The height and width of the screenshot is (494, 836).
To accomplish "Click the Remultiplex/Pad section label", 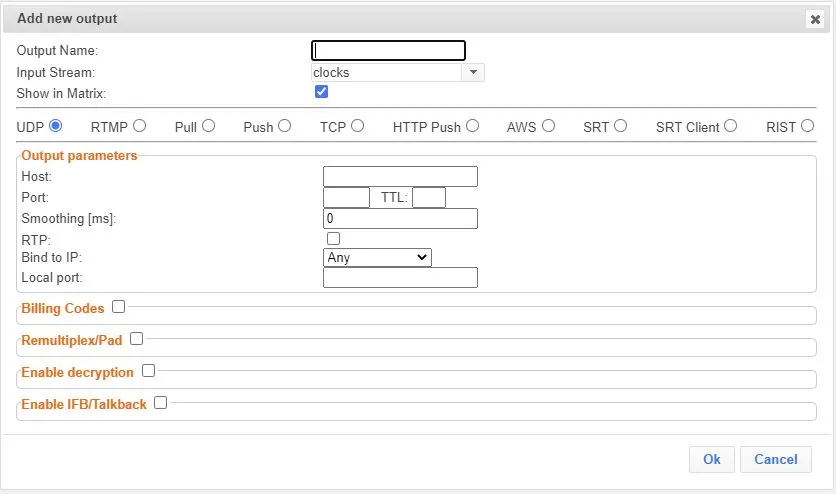I will tap(72, 341).
